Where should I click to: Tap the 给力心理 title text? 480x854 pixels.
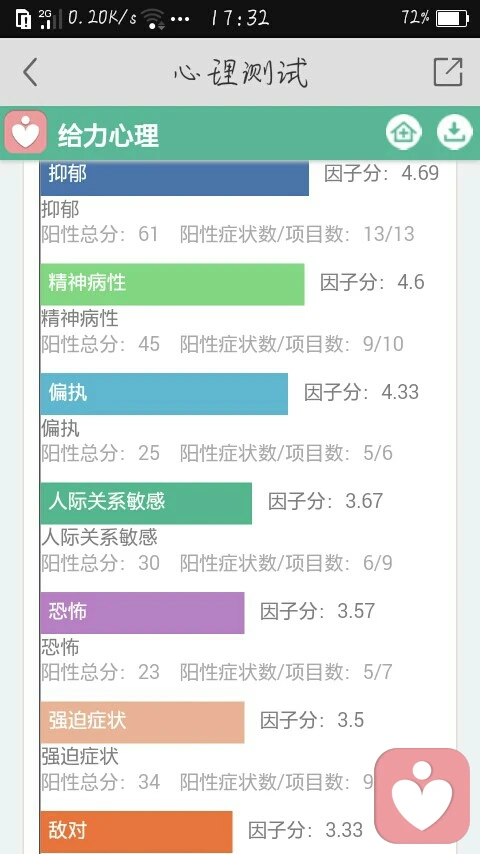(x=108, y=135)
